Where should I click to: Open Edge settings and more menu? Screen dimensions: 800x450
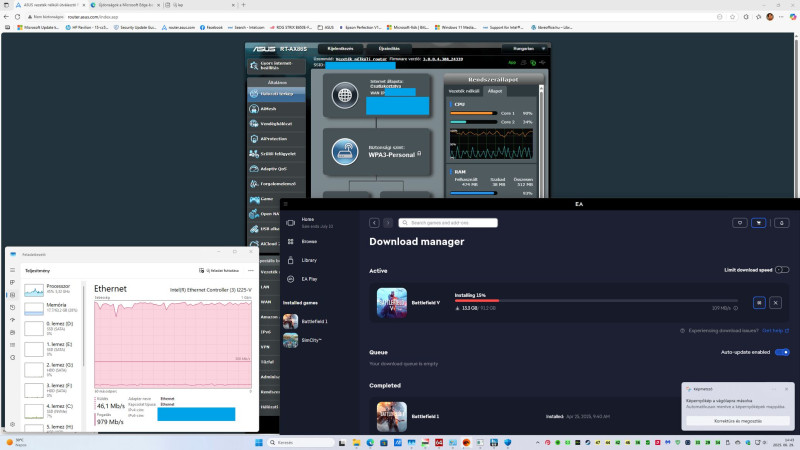(x=781, y=17)
